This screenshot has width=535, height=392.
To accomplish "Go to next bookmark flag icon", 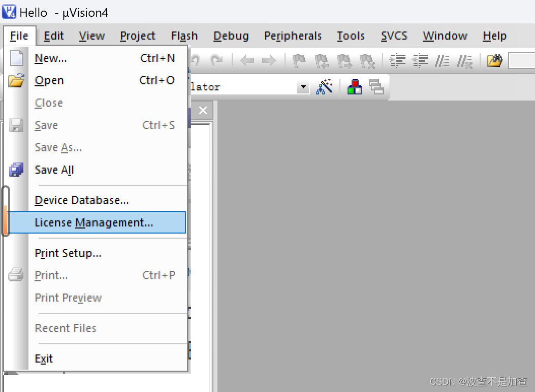I will 344,61.
